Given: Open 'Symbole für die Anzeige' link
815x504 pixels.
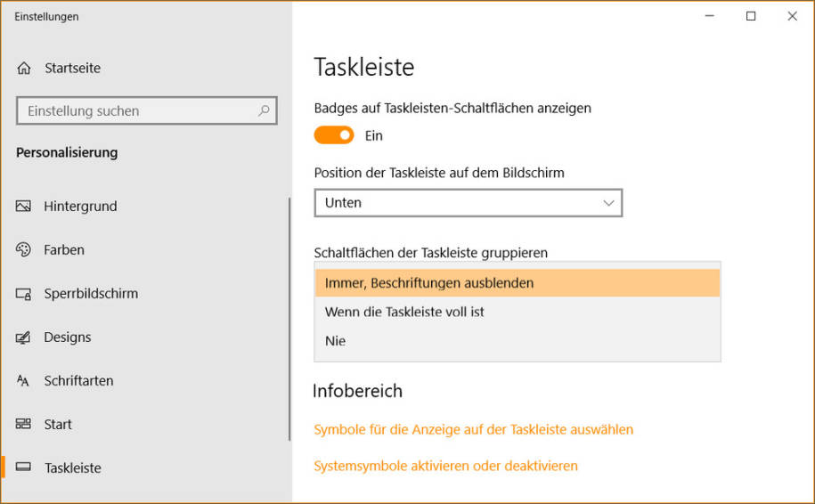Looking at the screenshot, I should coord(473,430).
